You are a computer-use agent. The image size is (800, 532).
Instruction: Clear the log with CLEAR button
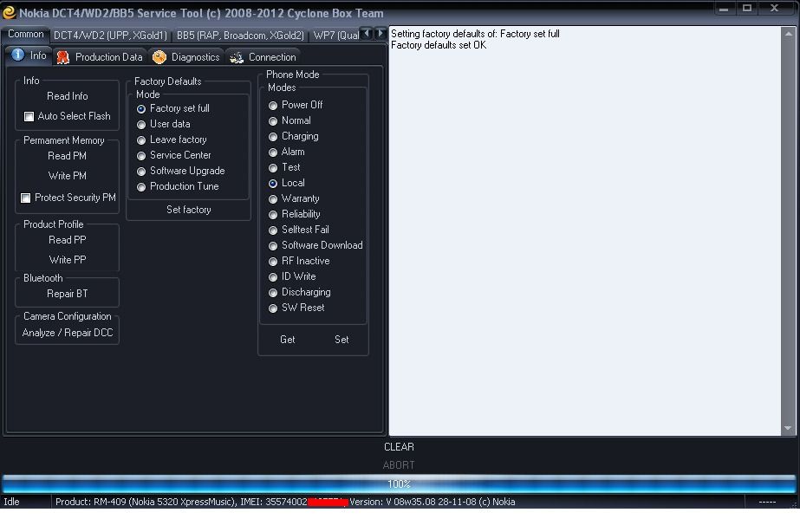click(399, 447)
